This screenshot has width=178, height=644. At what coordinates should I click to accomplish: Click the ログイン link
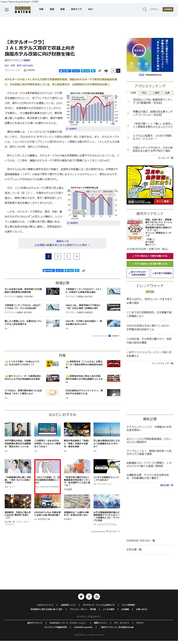pos(154,9)
